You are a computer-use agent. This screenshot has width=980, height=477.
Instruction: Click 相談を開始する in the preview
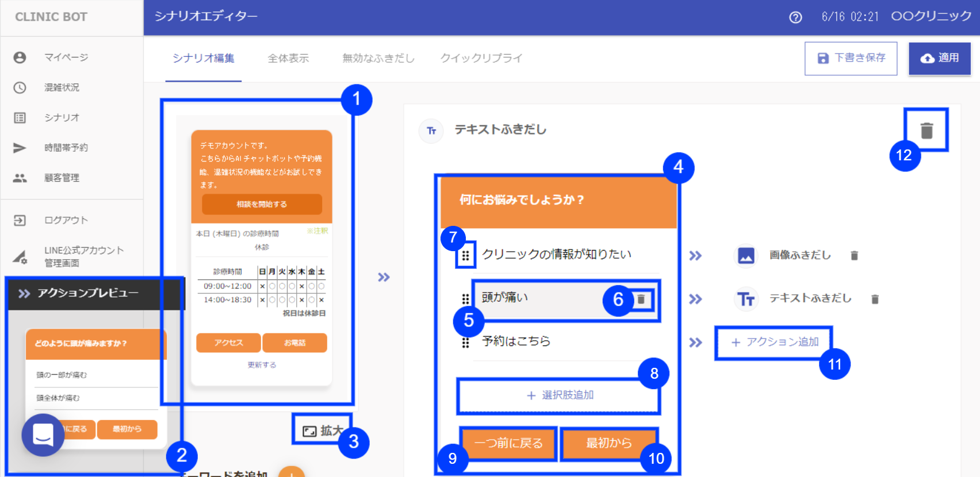(x=262, y=204)
